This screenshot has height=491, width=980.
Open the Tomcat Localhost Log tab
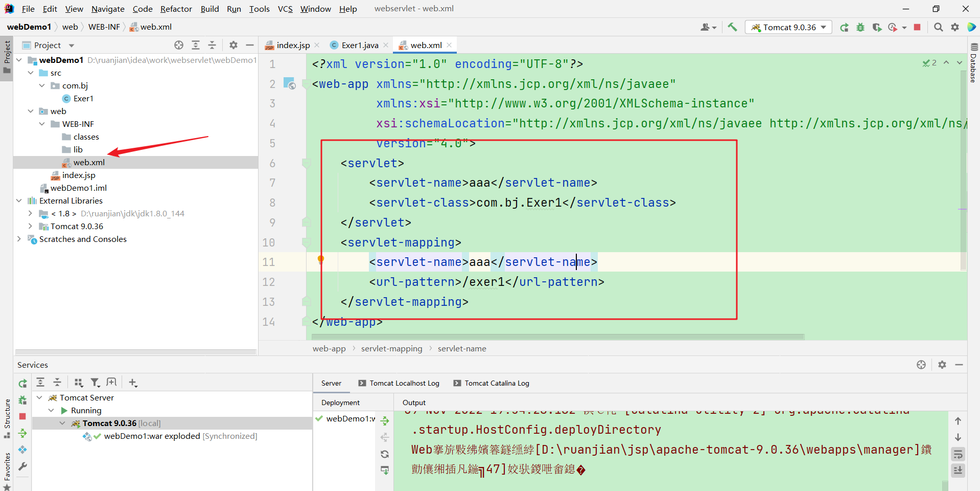[x=399, y=383]
